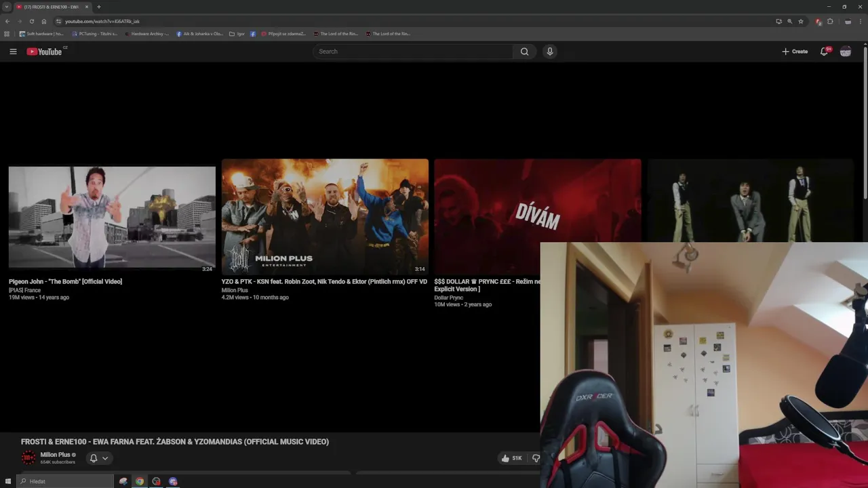This screenshot has width=868, height=488.
Task: Click Windows Hledat search box
Action: [65, 481]
